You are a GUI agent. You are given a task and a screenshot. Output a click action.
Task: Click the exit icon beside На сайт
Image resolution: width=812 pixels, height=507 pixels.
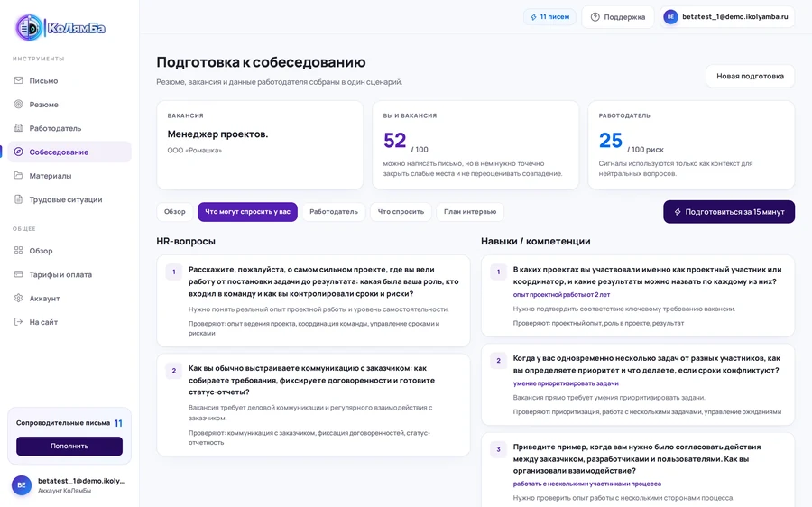coord(19,321)
